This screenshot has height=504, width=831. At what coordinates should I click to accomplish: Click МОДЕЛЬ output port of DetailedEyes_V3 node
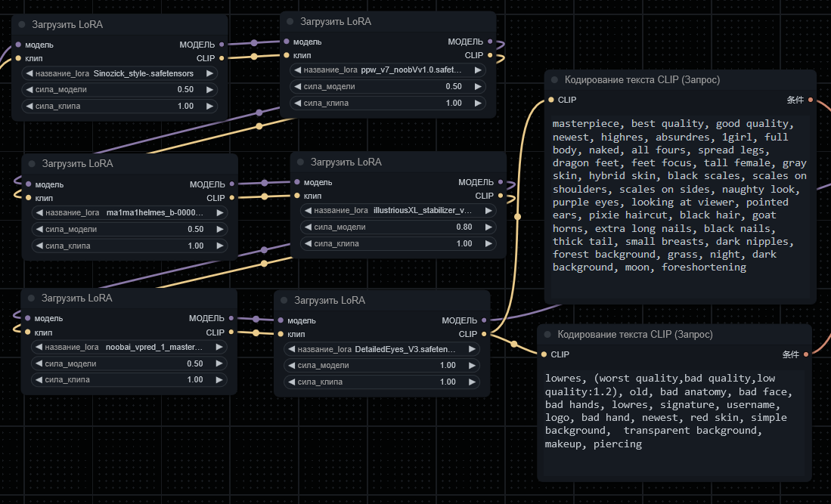click(484, 320)
